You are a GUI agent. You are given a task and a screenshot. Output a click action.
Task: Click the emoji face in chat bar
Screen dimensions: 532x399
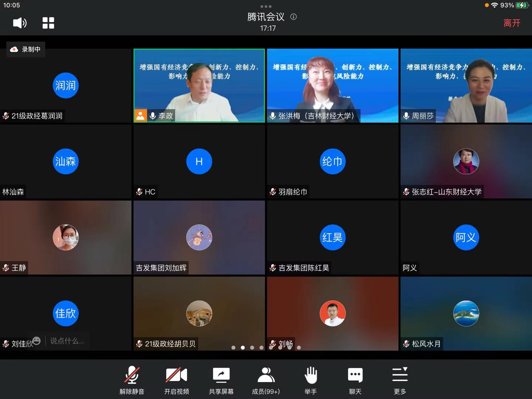[x=36, y=341]
